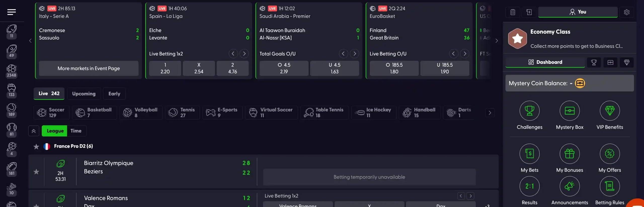The image size is (644, 207).
Task: Switch to the Upcoming tab
Action: coord(84,94)
